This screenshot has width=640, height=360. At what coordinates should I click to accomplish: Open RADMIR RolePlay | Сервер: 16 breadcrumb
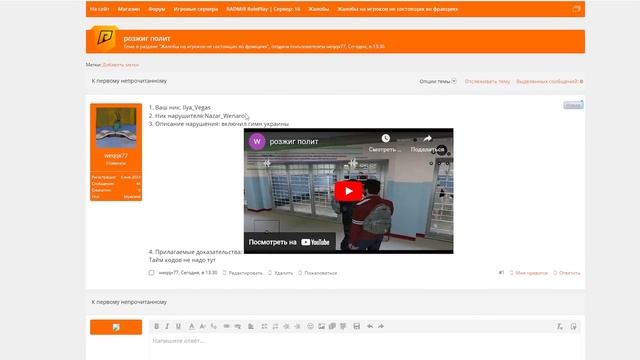coord(263,9)
